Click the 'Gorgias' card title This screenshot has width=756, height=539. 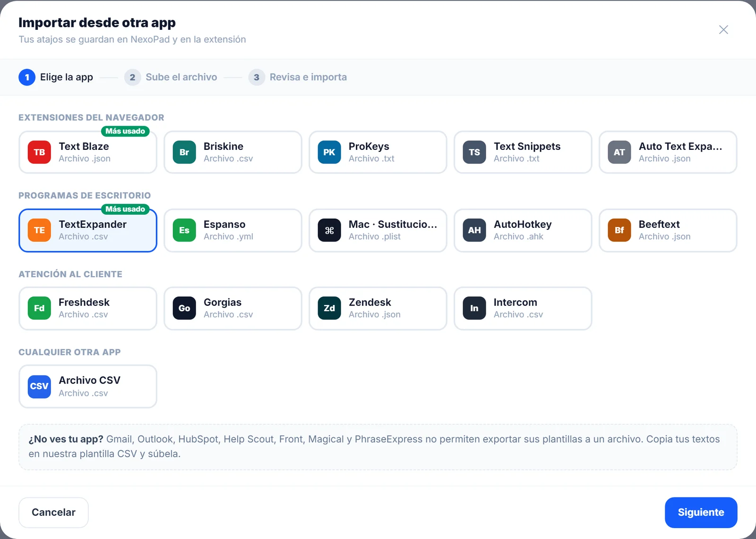coord(223,303)
